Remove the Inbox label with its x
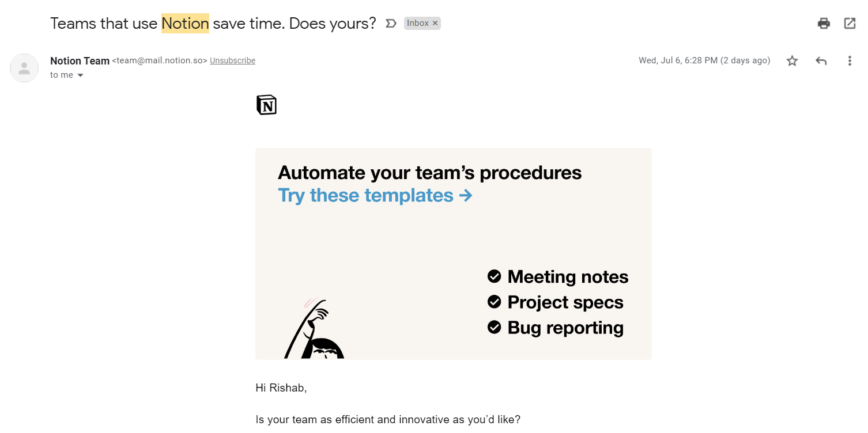The width and height of the screenshot is (868, 433). click(435, 24)
